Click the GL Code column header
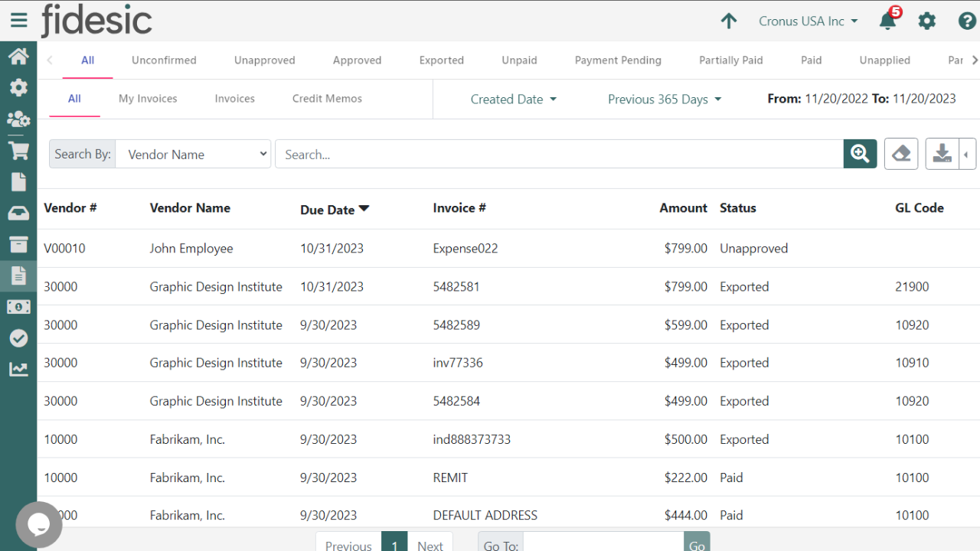Viewport: 980px width, 551px height. [x=920, y=207]
